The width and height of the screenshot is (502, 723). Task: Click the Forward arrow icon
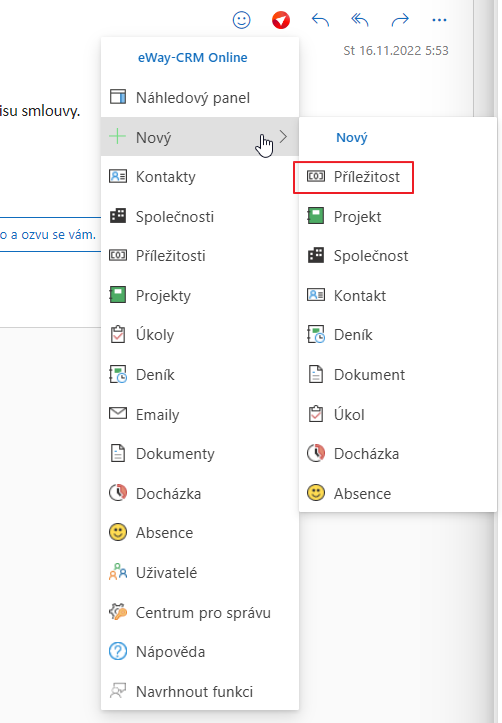pos(400,20)
